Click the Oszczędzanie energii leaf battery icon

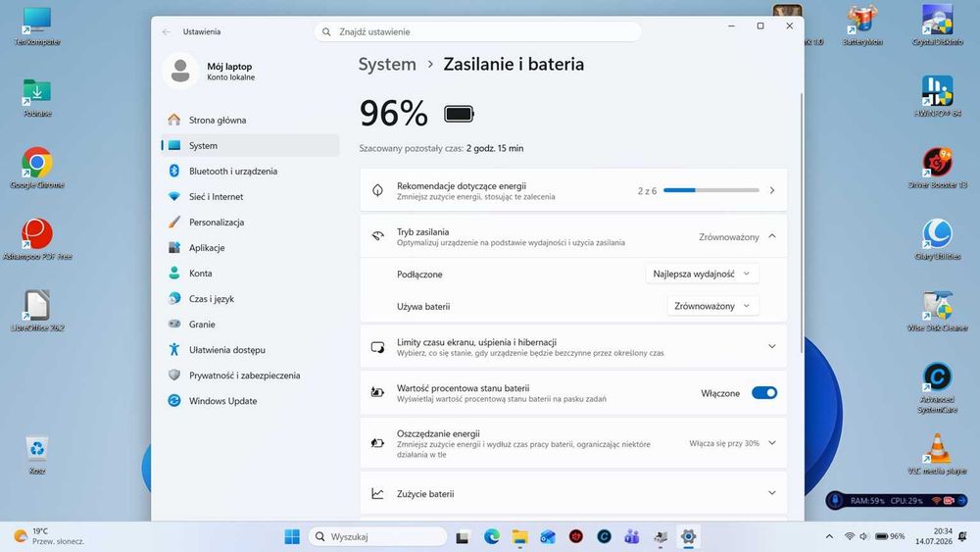click(377, 443)
